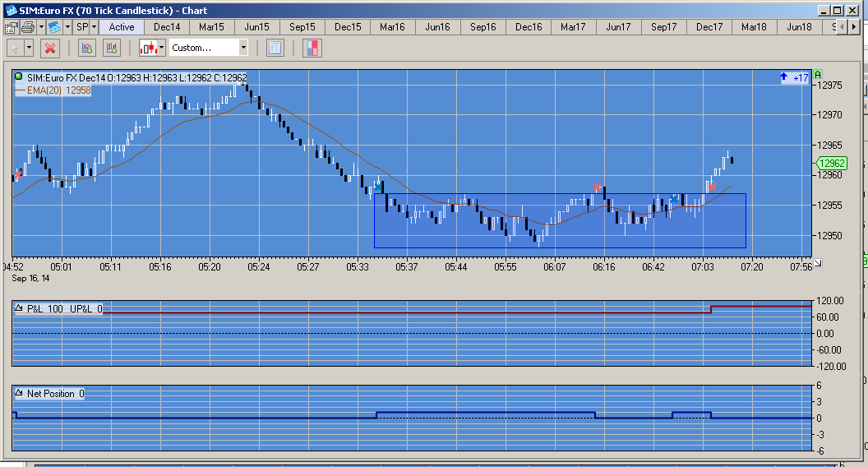The height and width of the screenshot is (467, 868).
Task: Select the Dec15 contract tab
Action: tap(348, 27)
